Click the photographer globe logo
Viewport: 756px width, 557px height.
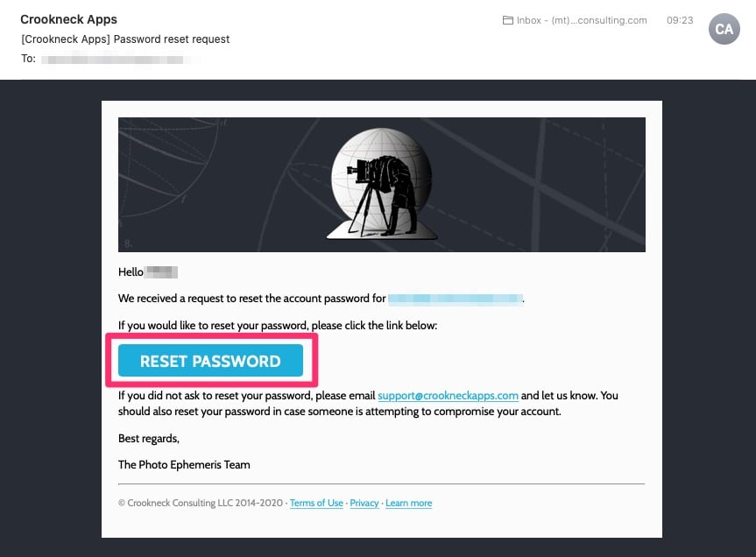click(x=381, y=184)
